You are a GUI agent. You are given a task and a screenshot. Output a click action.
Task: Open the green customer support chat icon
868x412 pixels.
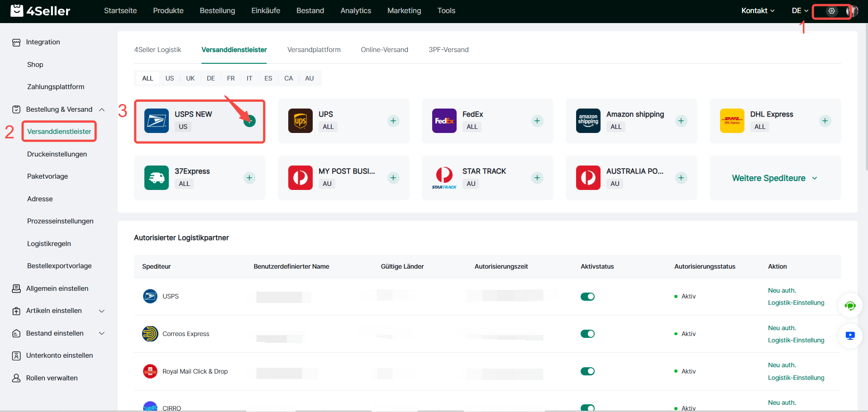(x=850, y=306)
